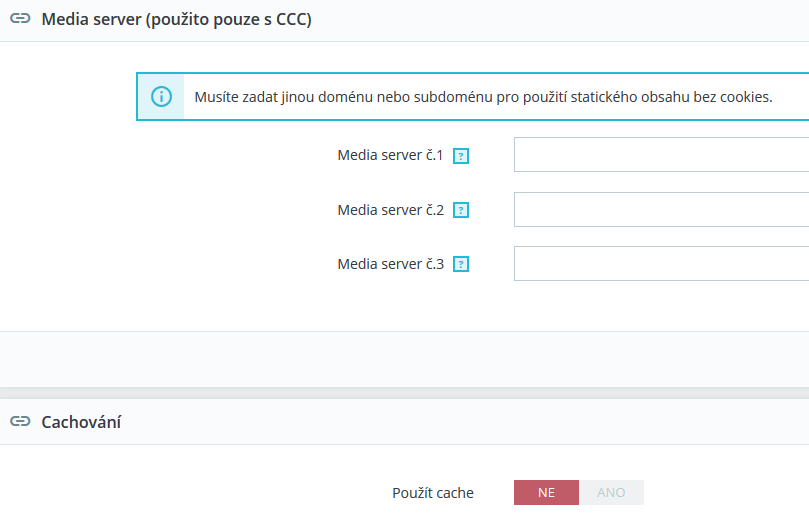
Task: Enable cache with the ANO switch
Action: pyautogui.click(x=611, y=493)
